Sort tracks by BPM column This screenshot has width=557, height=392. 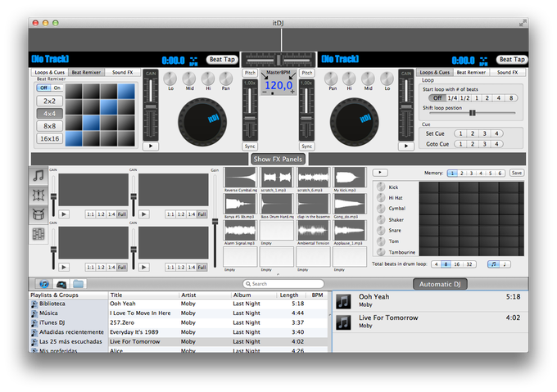(x=317, y=295)
